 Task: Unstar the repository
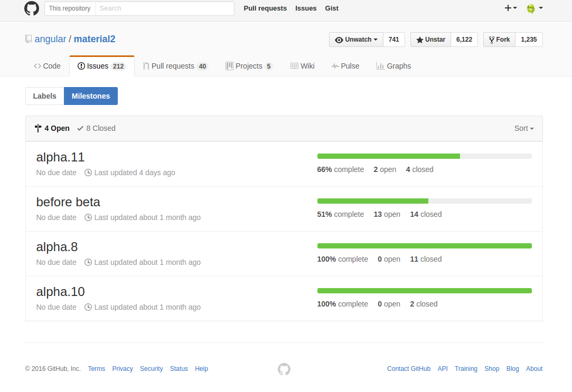point(431,40)
